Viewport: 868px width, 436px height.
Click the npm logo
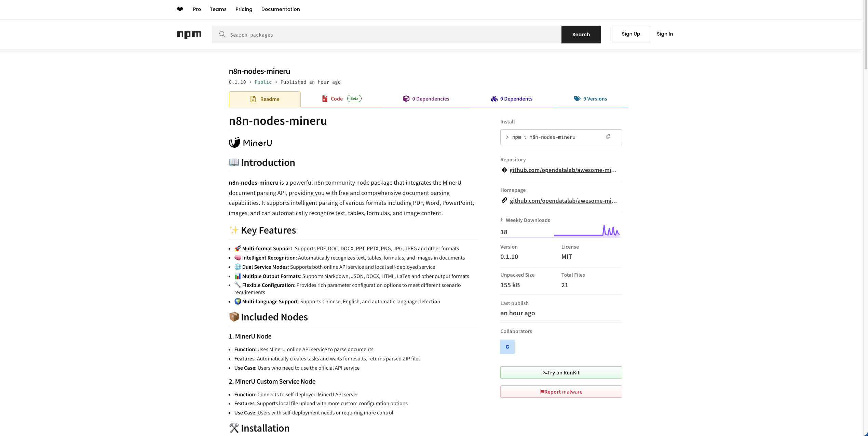189,34
